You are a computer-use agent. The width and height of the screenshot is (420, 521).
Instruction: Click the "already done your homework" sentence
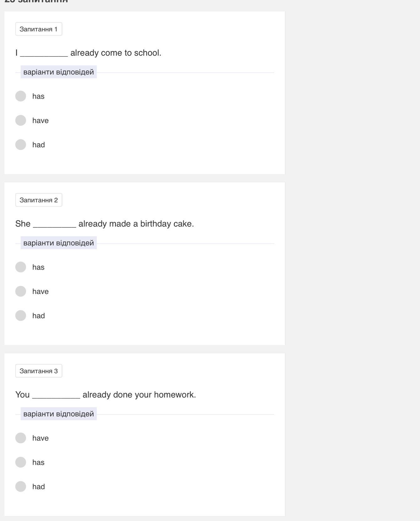pos(139,395)
